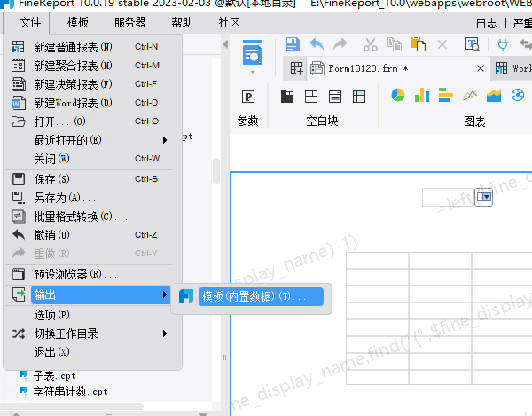Insert the parameter panel P icon
The height and width of the screenshot is (416, 532).
(x=248, y=97)
